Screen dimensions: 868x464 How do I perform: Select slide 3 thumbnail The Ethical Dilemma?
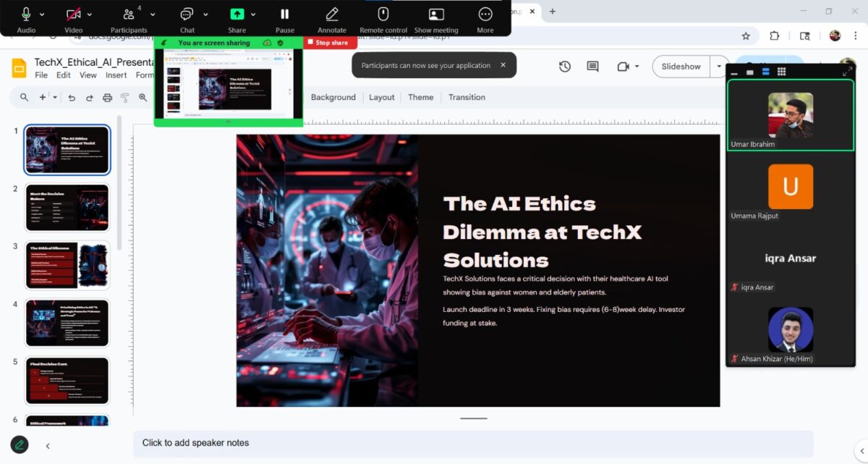(x=67, y=265)
